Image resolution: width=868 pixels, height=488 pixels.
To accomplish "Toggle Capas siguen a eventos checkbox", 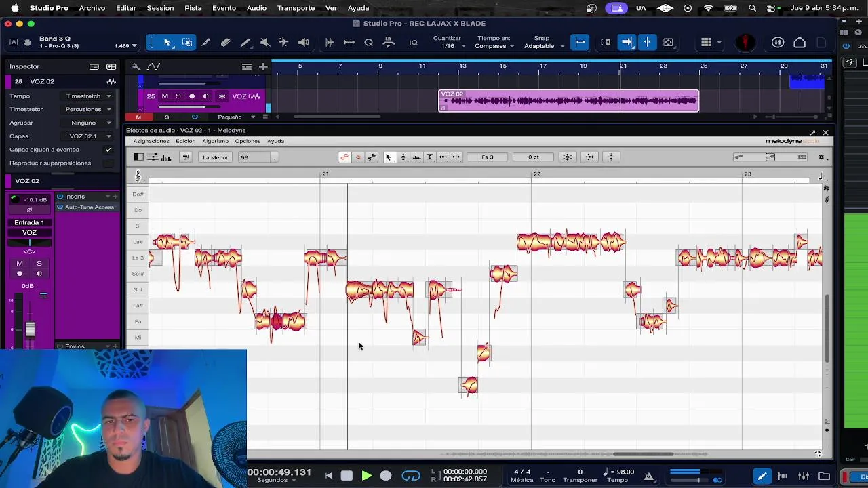I will (x=108, y=150).
